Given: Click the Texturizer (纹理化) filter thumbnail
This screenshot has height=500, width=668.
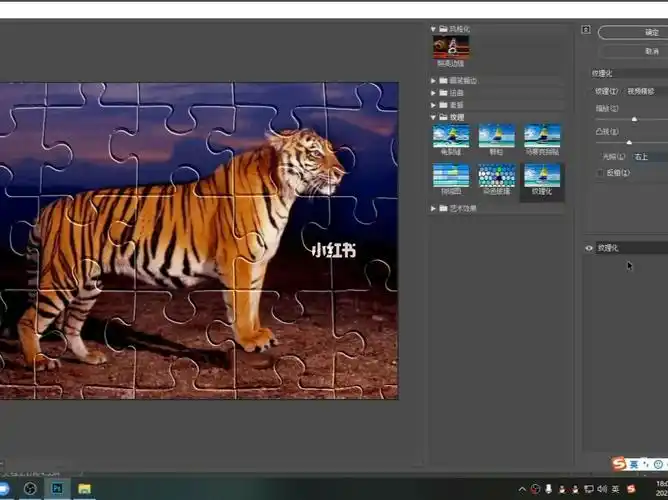Looking at the screenshot, I should 542,176.
